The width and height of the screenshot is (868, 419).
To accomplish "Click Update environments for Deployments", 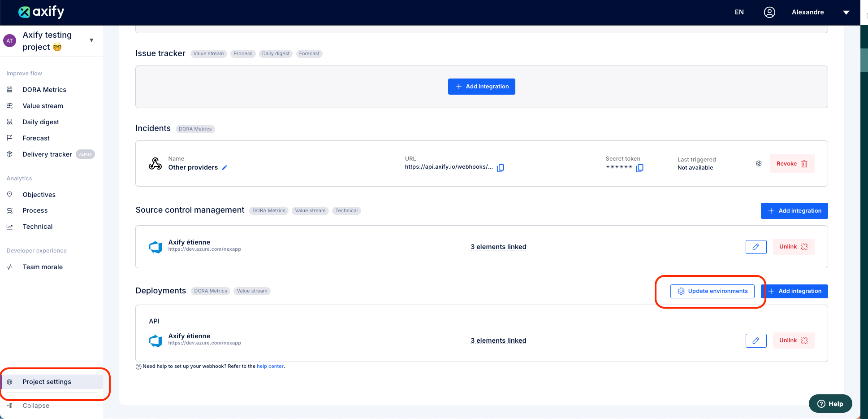I will click(x=712, y=291).
